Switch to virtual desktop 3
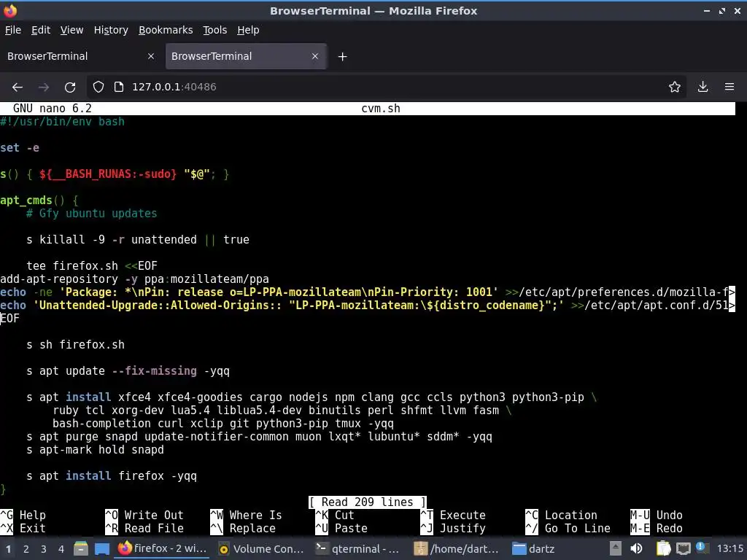This screenshot has height=560, width=747. [43, 549]
